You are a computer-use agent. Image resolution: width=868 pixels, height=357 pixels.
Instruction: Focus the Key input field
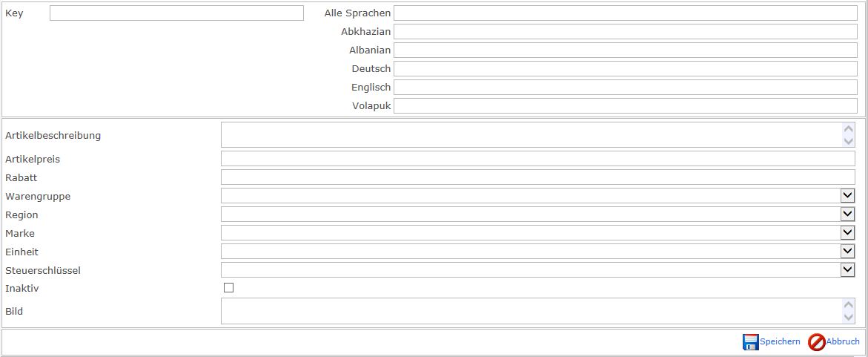pyautogui.click(x=176, y=13)
